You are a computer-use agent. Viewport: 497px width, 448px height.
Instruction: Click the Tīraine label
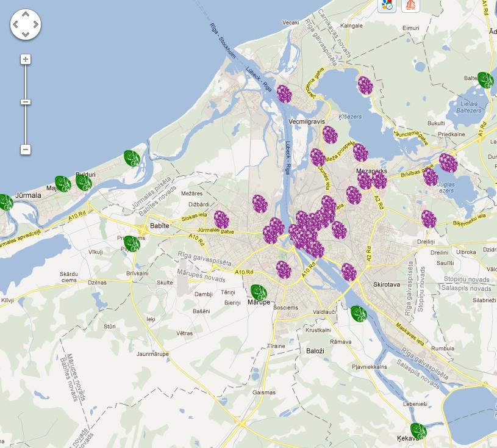tap(276, 346)
